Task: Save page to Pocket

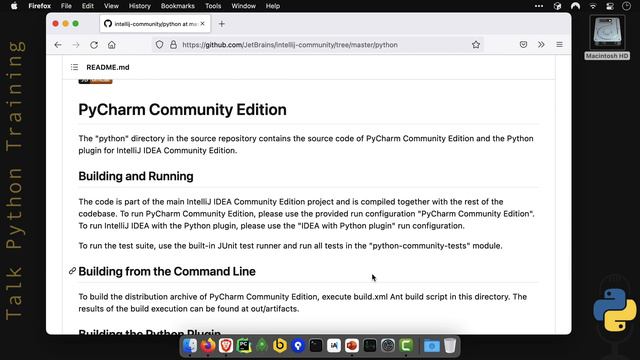Action: click(x=523, y=44)
